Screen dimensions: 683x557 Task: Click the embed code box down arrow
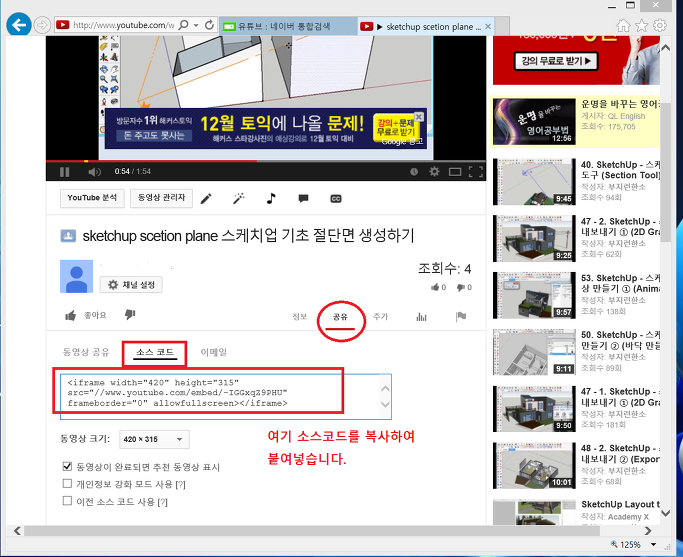385,405
